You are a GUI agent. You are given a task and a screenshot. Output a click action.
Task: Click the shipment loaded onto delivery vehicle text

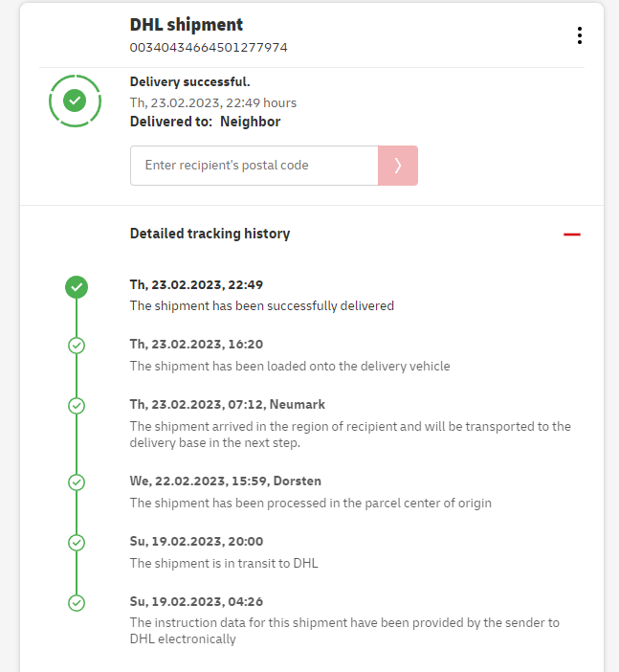(290, 366)
